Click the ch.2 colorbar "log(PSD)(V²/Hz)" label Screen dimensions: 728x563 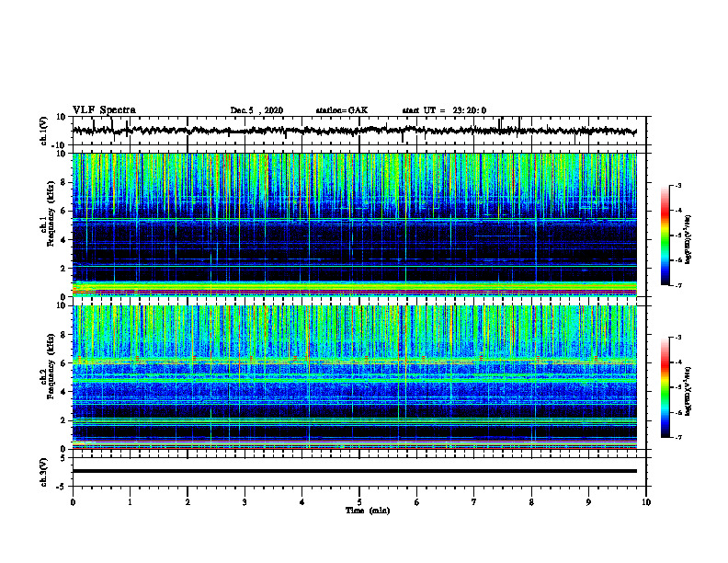click(688, 391)
